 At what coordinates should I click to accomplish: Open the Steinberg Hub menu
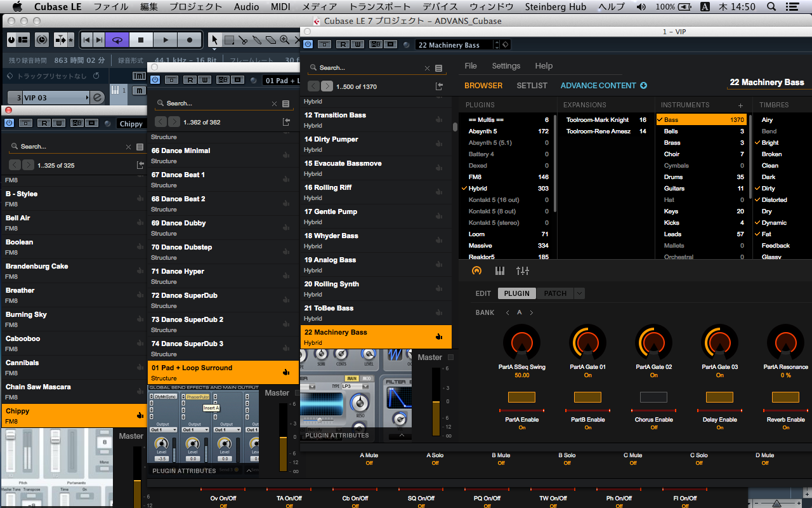pyautogui.click(x=556, y=7)
